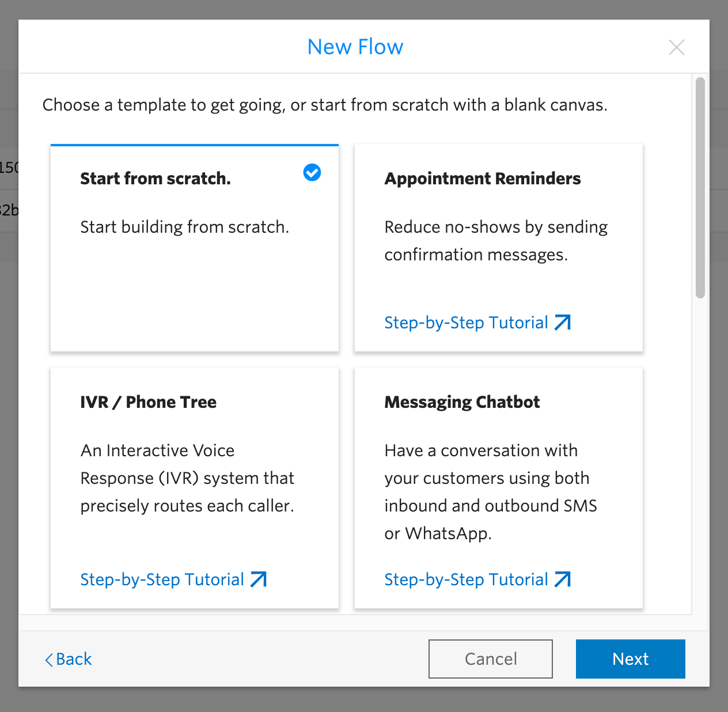
Task: Go back with the Back link
Action: pyautogui.click(x=69, y=659)
